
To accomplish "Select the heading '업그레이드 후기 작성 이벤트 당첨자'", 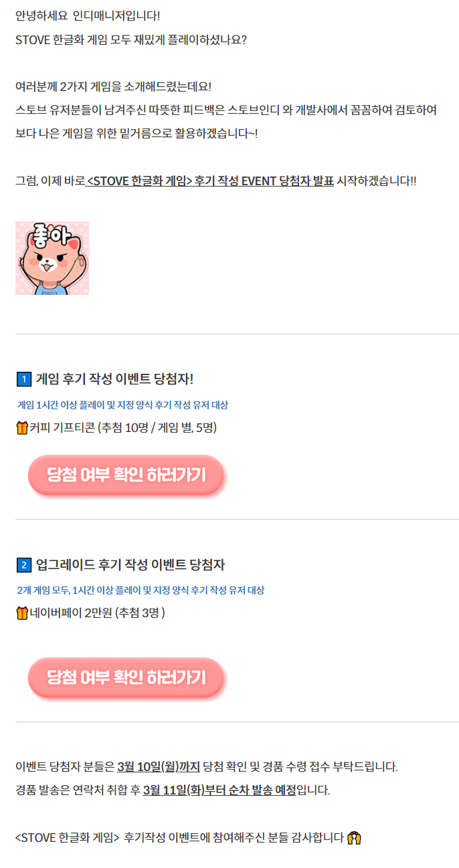I will (130, 564).
